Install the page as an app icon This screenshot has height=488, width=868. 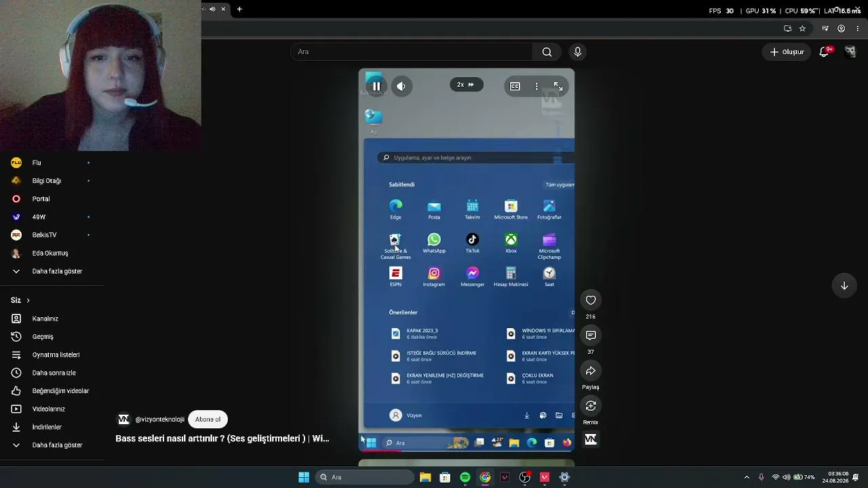787,28
